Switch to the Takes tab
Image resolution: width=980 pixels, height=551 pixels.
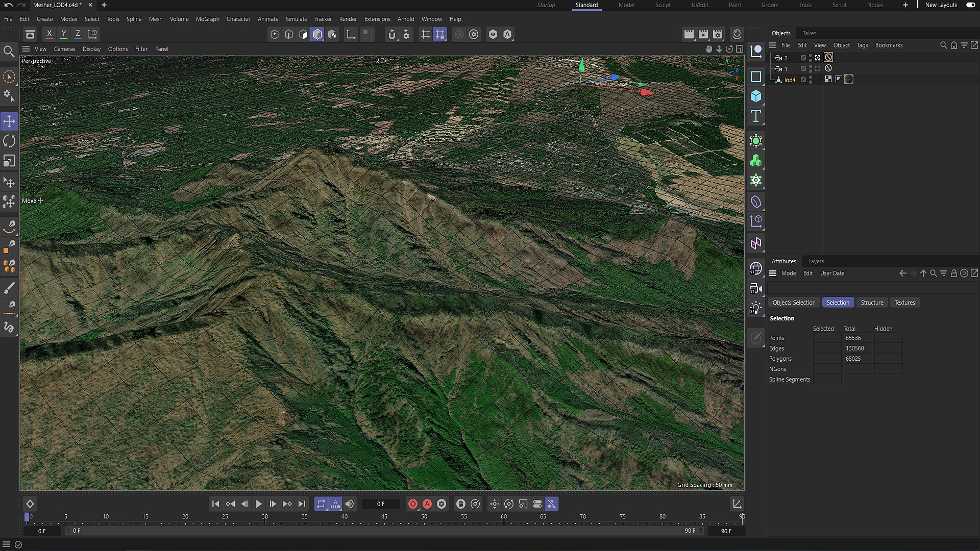coord(809,33)
